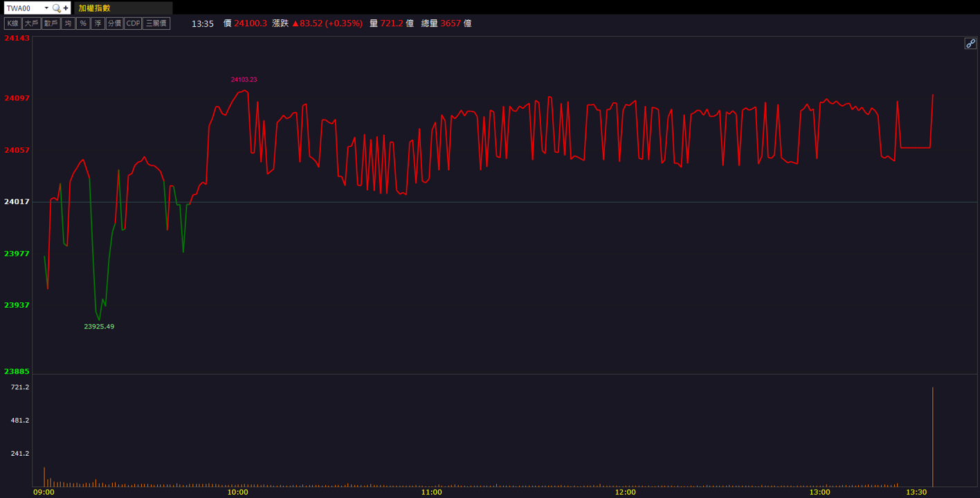Click the 09:00 time axis label
Image resolution: width=980 pixels, height=498 pixels.
tap(44, 492)
